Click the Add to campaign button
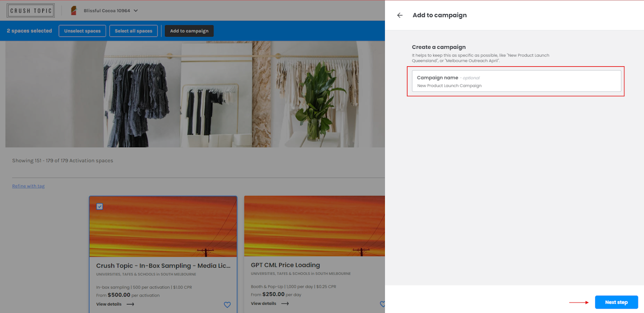644x313 pixels. [x=189, y=31]
